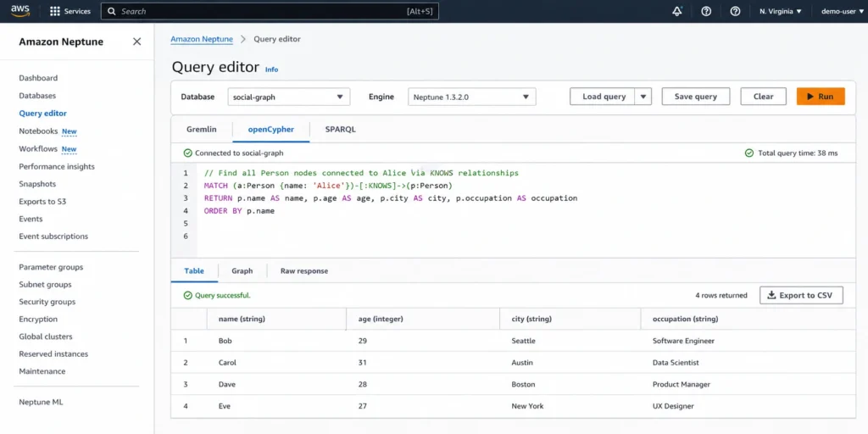Click the Query successful message
The height and width of the screenshot is (434, 868).
(x=217, y=296)
